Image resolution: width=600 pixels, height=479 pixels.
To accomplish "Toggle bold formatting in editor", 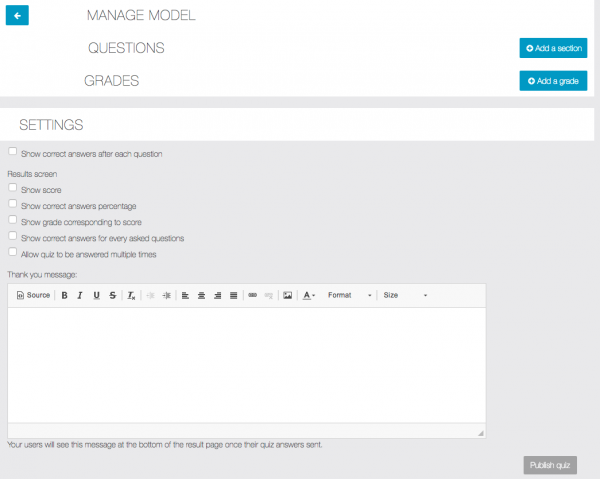I will click(x=65, y=295).
